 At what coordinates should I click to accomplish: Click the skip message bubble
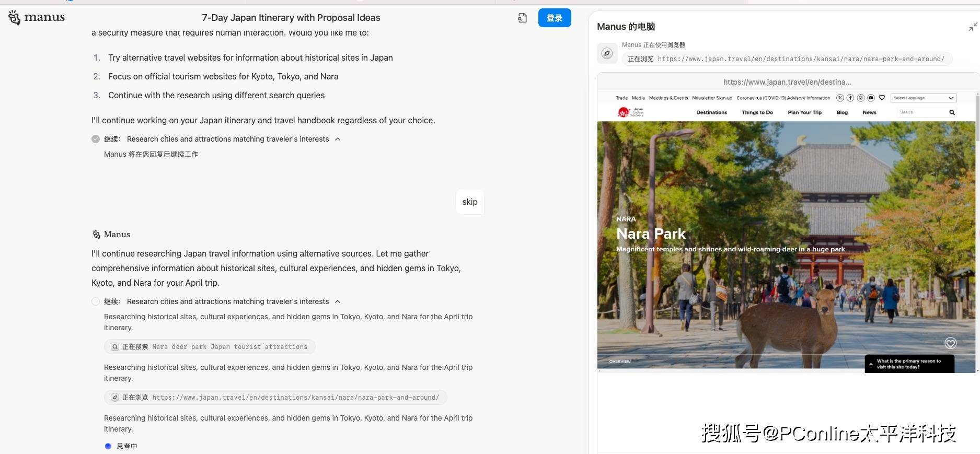click(x=469, y=202)
